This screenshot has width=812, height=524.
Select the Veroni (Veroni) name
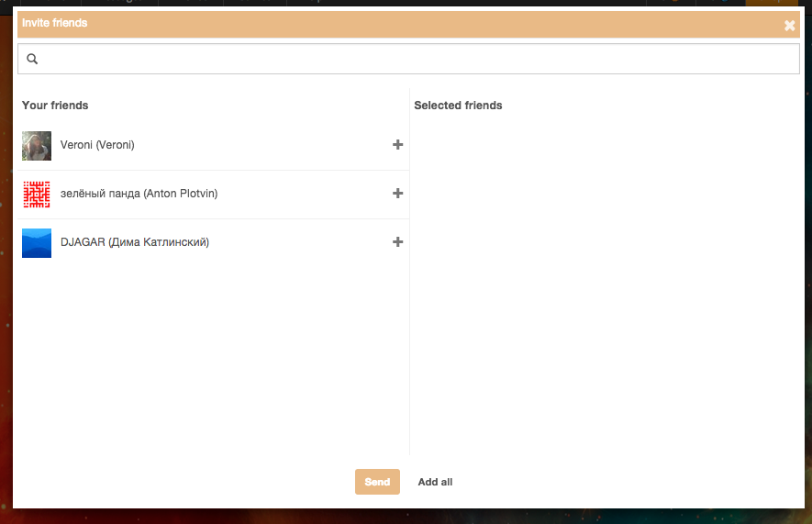point(97,145)
